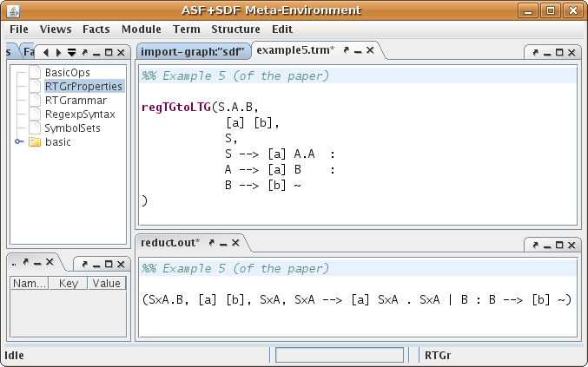
Task: Switch to import-graph:"sdf" tab
Action: pos(192,51)
